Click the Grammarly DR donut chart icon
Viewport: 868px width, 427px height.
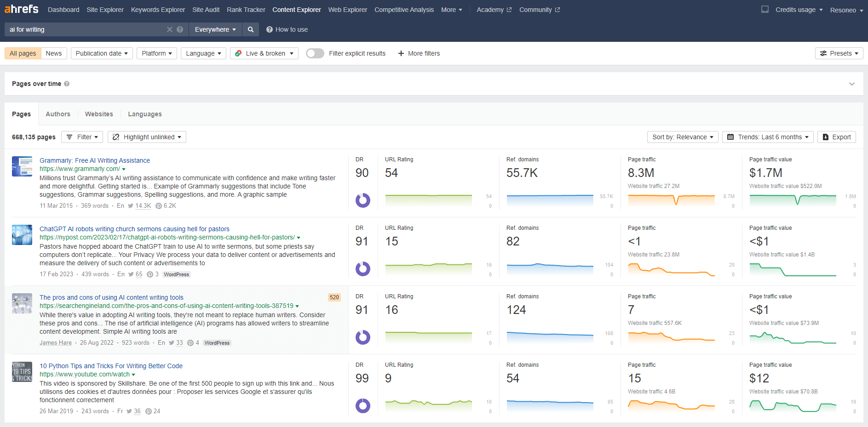(x=362, y=200)
